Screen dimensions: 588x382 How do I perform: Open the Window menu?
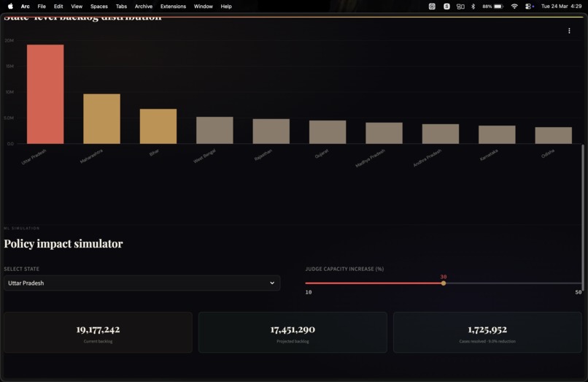click(x=204, y=7)
